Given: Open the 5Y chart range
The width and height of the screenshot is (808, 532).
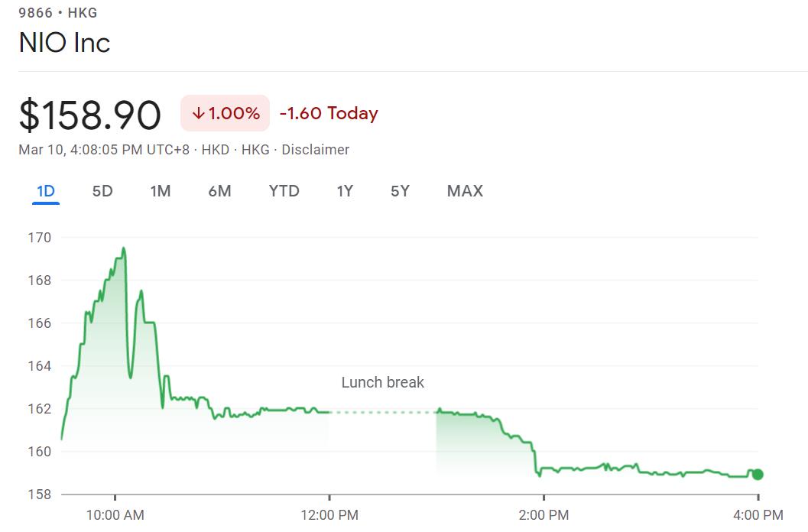Looking at the screenshot, I should [x=399, y=191].
